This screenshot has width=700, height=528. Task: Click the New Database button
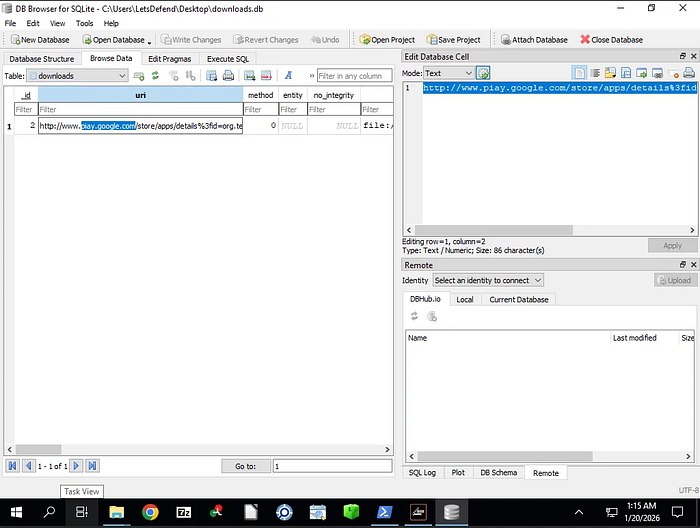pyautogui.click(x=40, y=40)
